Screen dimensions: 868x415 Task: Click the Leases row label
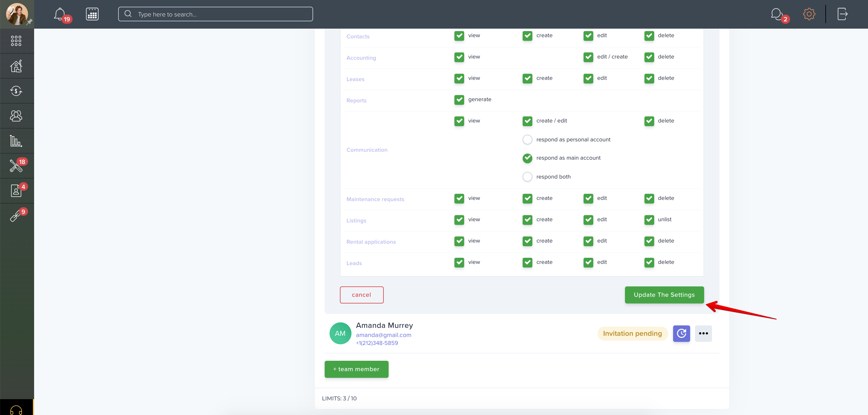click(x=355, y=79)
